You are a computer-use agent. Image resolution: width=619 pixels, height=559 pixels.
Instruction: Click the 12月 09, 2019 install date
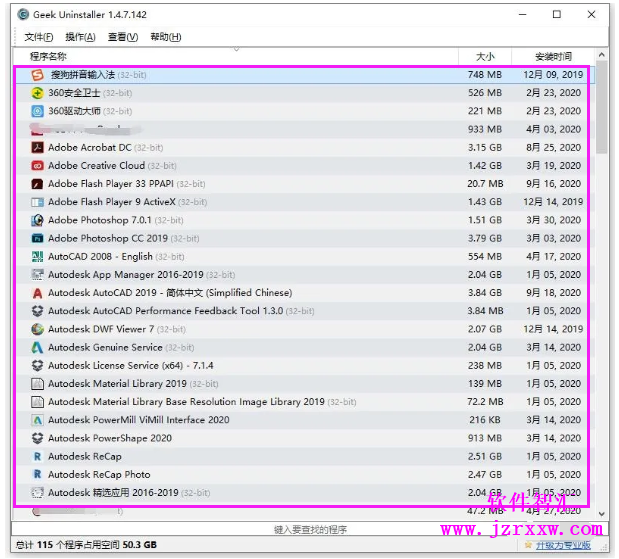pos(553,75)
